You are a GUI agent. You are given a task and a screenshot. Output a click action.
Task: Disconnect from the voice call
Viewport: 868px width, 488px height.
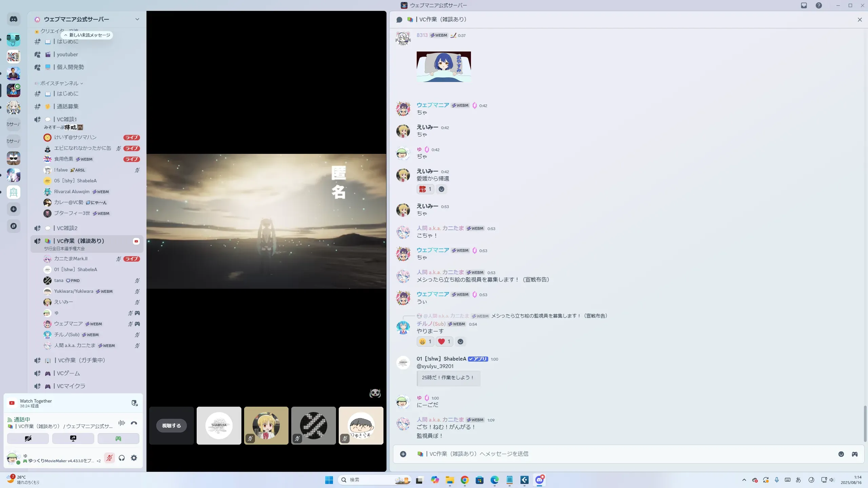134,423
